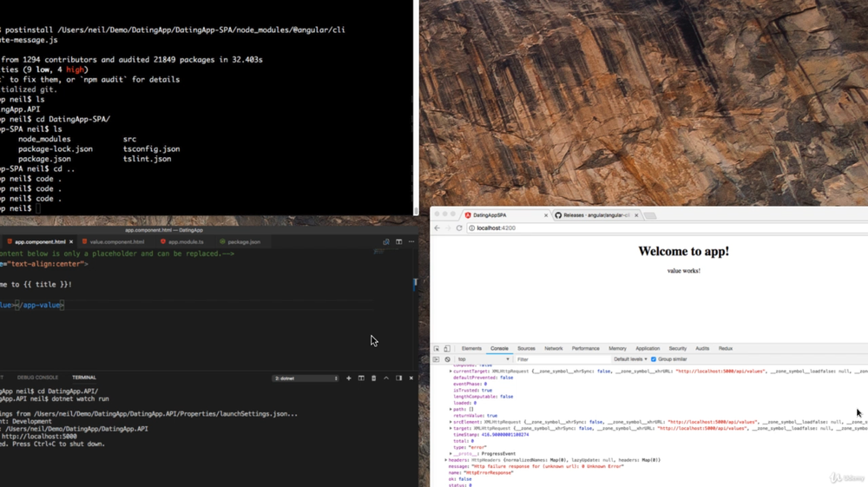Open the Default levels dropdown

pos(630,359)
